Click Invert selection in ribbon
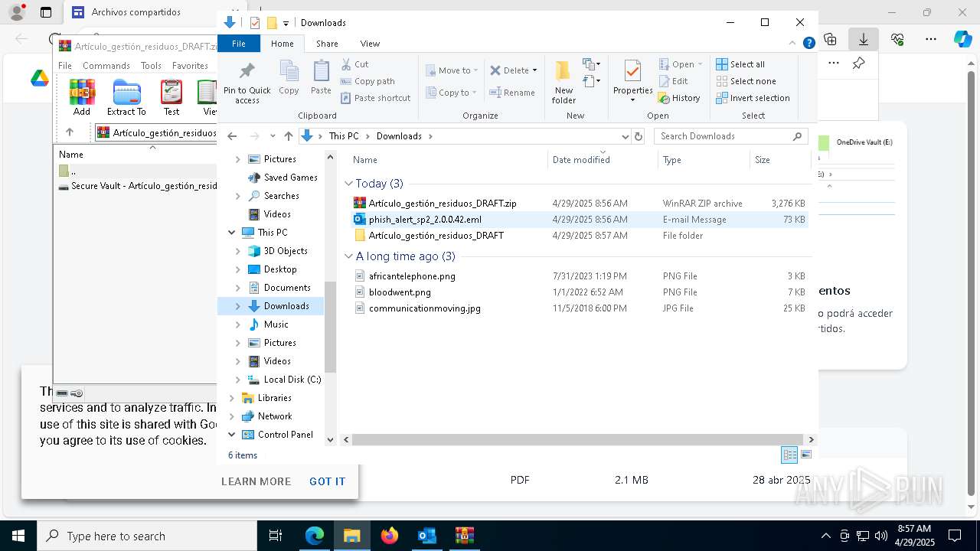The image size is (980, 551). (x=753, y=98)
